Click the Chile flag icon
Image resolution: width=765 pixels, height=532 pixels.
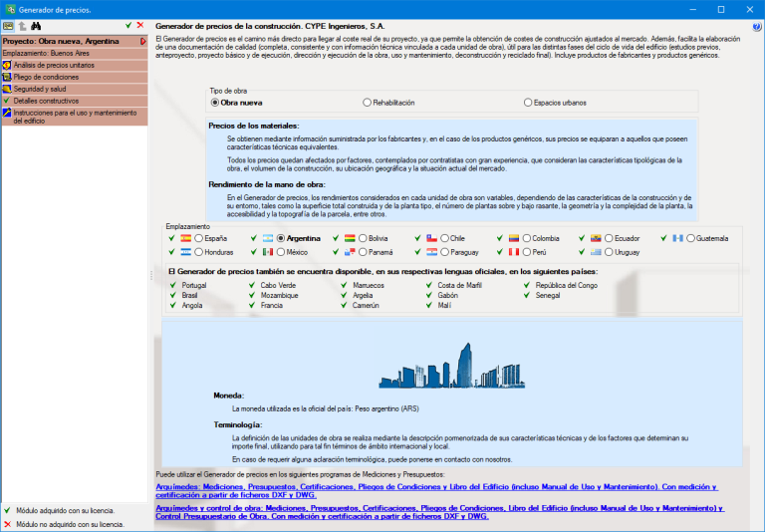click(431, 238)
